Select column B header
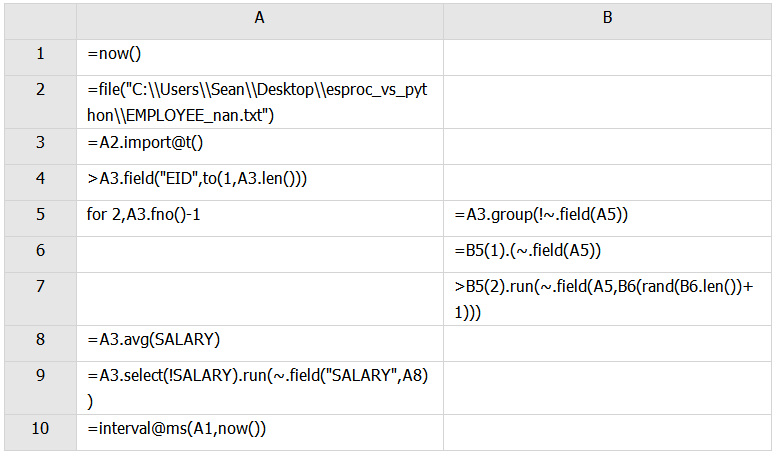This screenshot has height=454, width=774. click(x=607, y=21)
